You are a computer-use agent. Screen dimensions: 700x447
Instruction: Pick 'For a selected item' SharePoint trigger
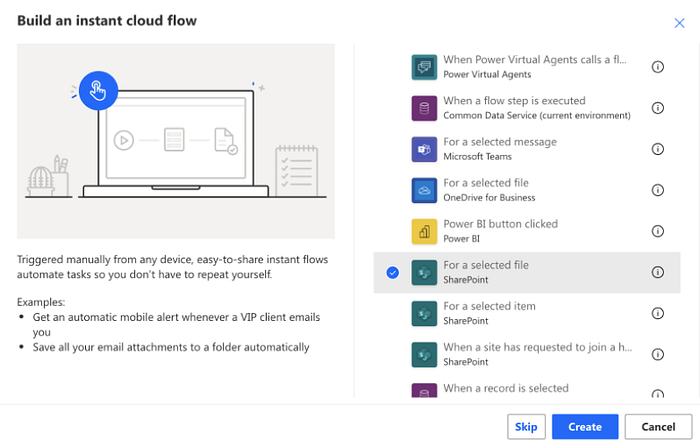click(x=527, y=313)
